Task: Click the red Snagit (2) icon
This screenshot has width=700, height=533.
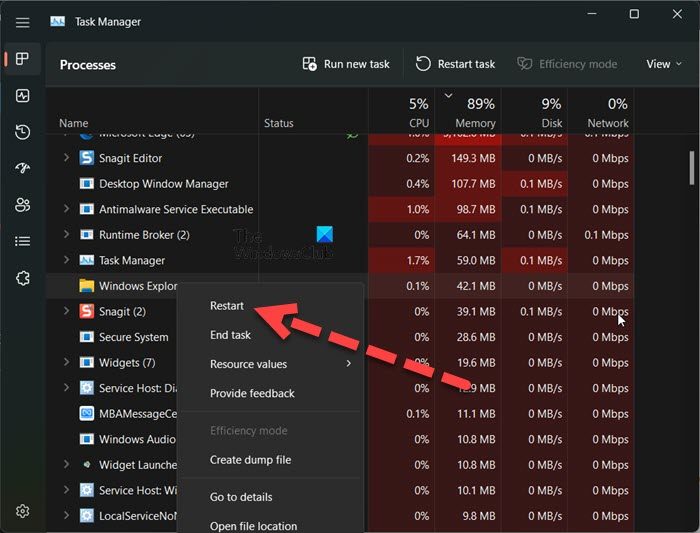Action: click(87, 311)
